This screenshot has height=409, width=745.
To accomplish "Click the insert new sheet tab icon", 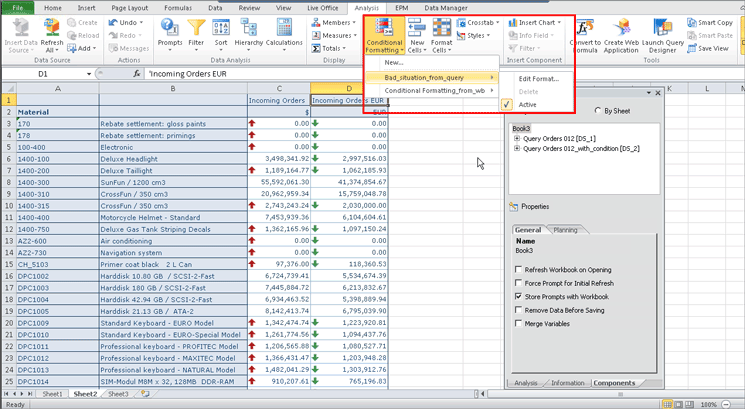I will pyautogui.click(x=145, y=394).
